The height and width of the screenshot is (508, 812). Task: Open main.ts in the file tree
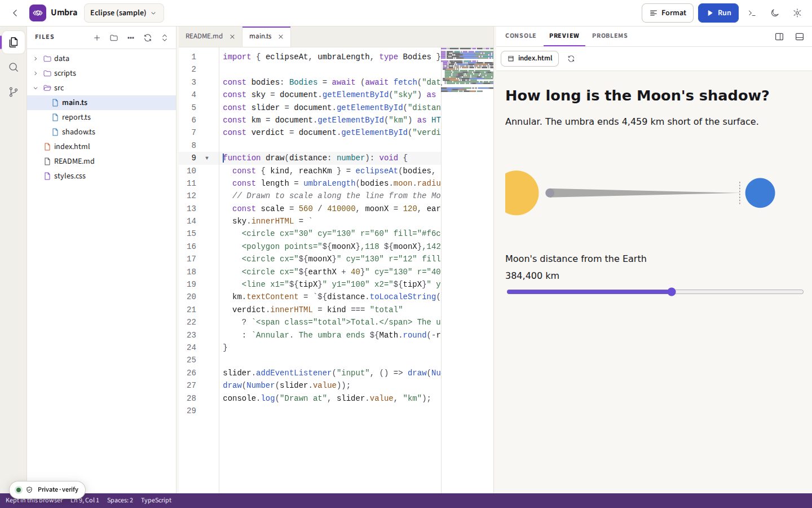tap(101, 103)
